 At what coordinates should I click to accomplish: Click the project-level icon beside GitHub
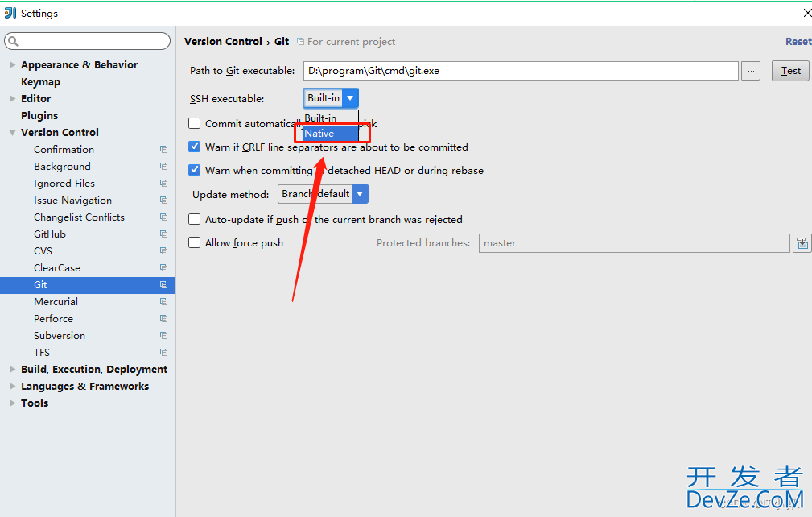(163, 234)
